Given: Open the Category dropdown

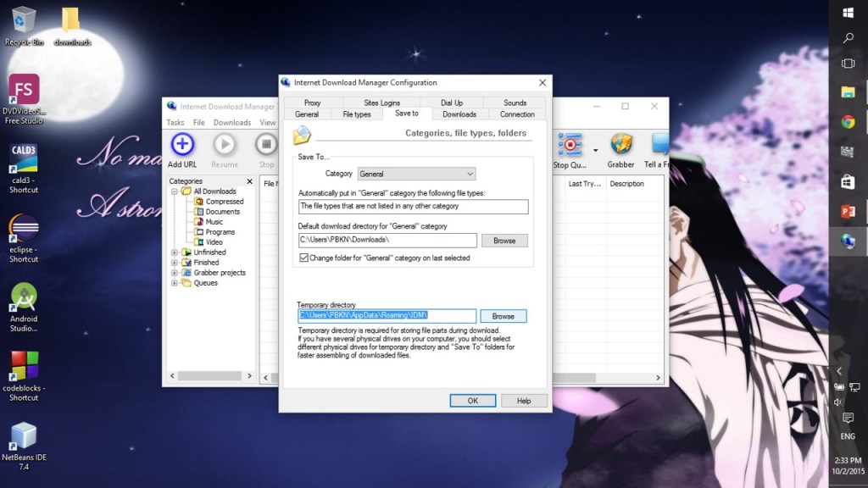Looking at the screenshot, I should 416,174.
